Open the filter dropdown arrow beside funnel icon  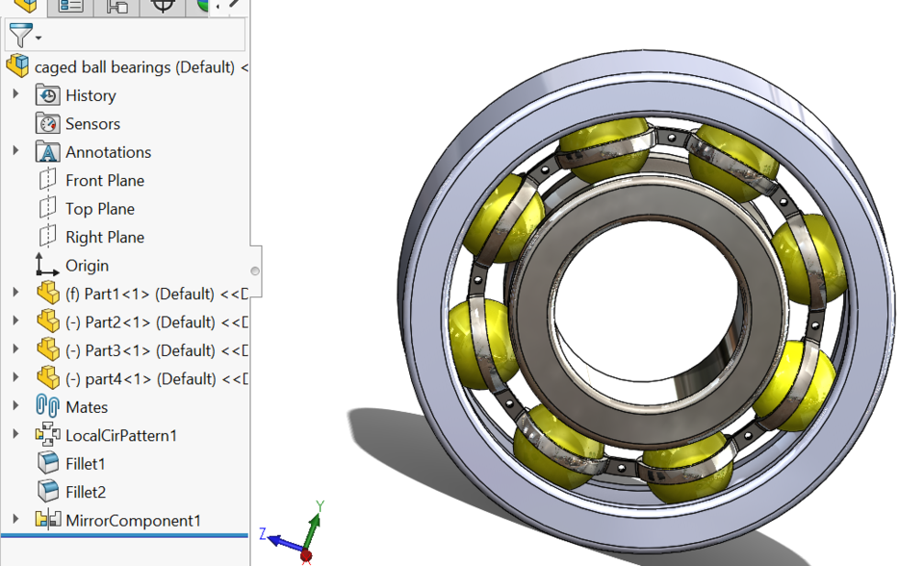38,37
